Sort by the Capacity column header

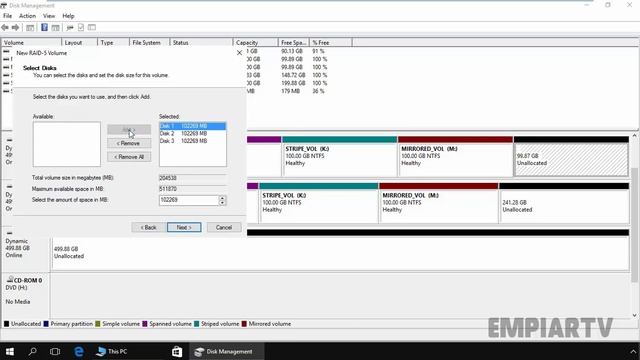pos(256,42)
